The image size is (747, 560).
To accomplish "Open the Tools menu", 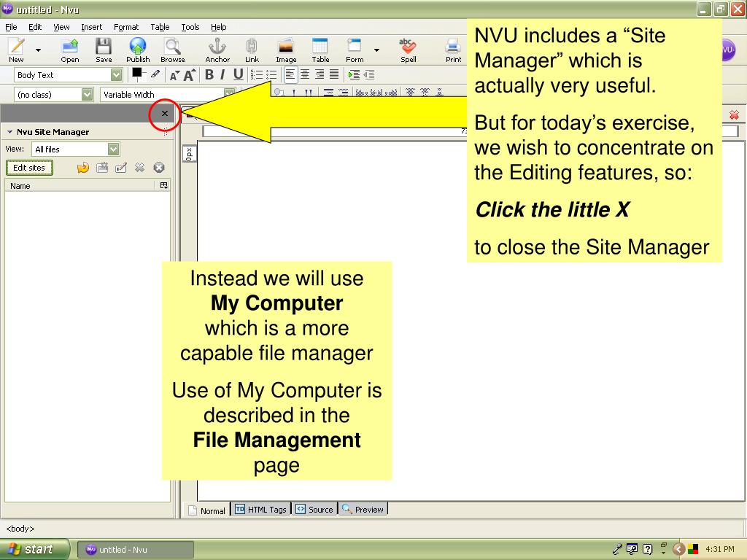I will (190, 27).
